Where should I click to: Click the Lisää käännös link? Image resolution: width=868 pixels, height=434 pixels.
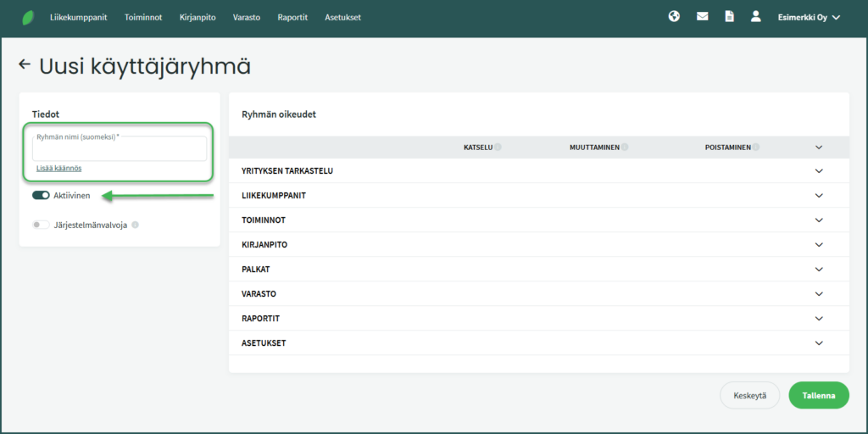coord(58,169)
